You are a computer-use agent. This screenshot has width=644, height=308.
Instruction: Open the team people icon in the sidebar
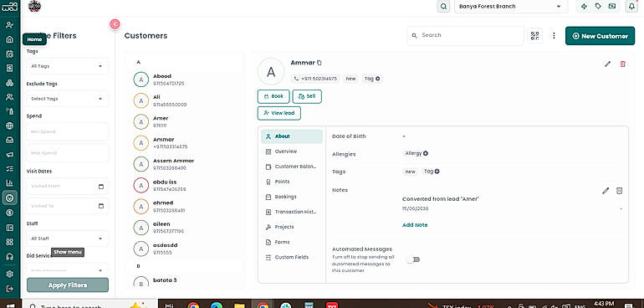[9, 97]
